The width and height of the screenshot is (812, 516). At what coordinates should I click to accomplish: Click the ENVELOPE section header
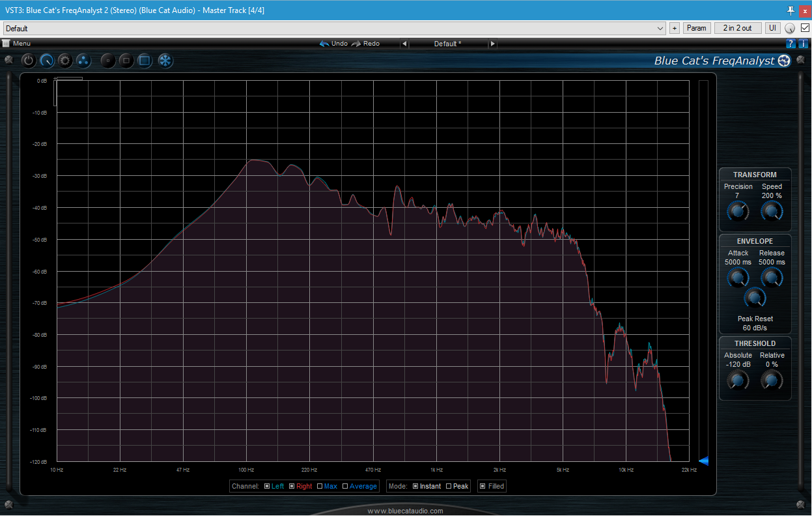coord(755,241)
